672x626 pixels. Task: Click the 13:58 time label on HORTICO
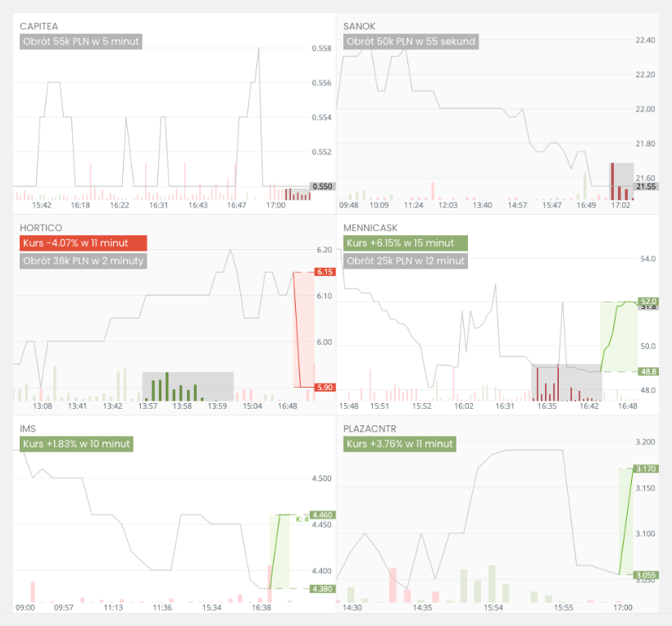(182, 406)
